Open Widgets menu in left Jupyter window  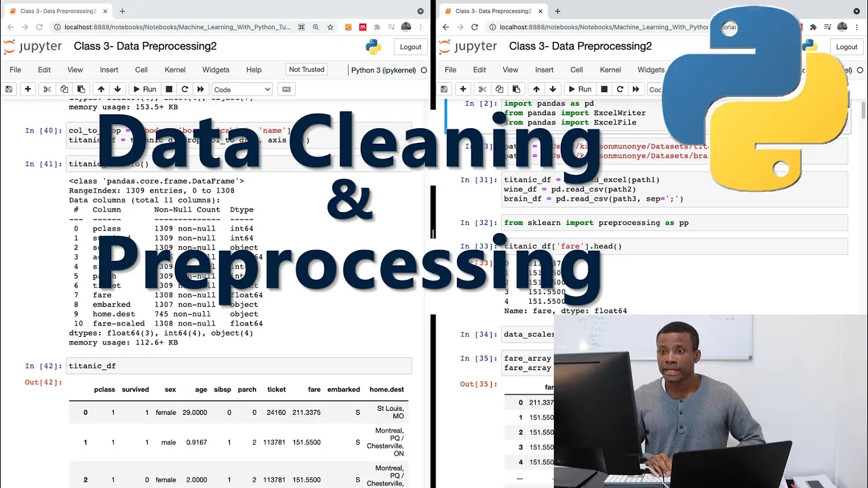[x=216, y=70]
